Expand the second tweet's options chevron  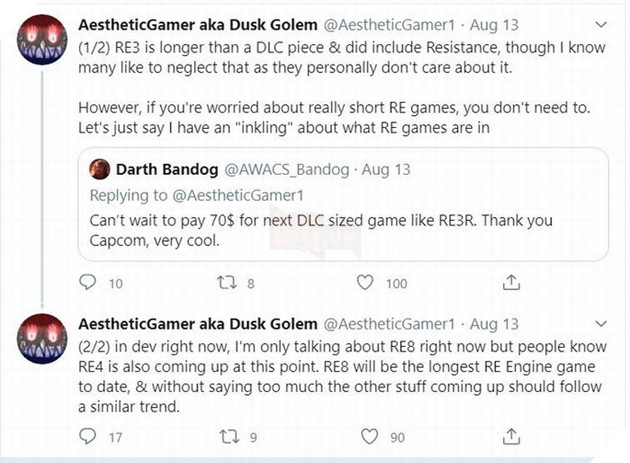click(x=599, y=326)
